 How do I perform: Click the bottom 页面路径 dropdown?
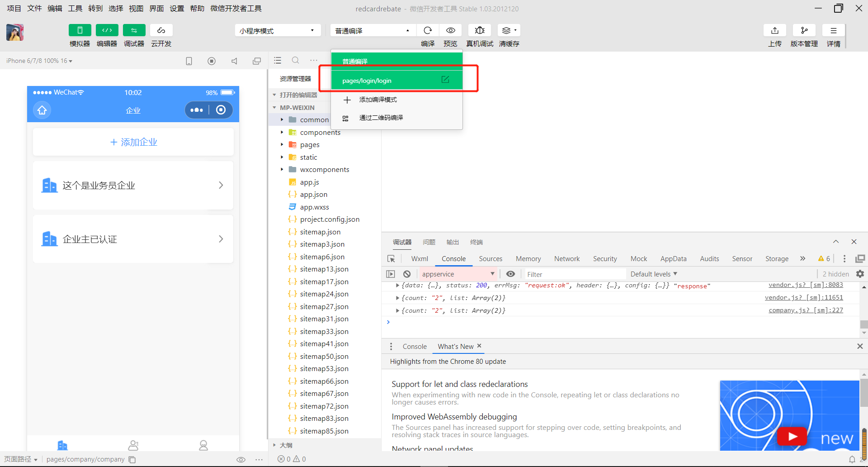coord(21,459)
